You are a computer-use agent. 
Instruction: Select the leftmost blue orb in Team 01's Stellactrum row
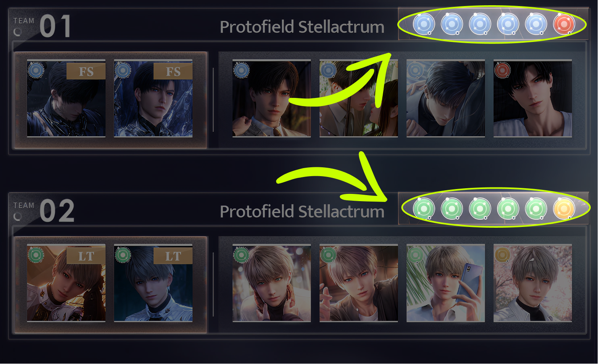coord(423,24)
